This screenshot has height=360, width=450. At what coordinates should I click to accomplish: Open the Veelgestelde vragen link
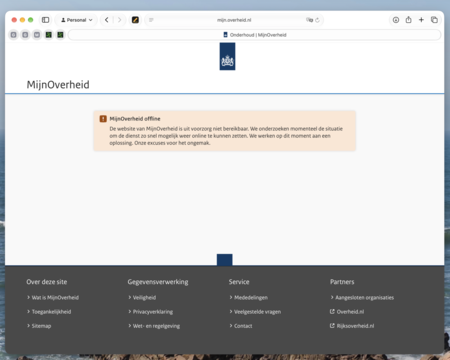(x=257, y=312)
